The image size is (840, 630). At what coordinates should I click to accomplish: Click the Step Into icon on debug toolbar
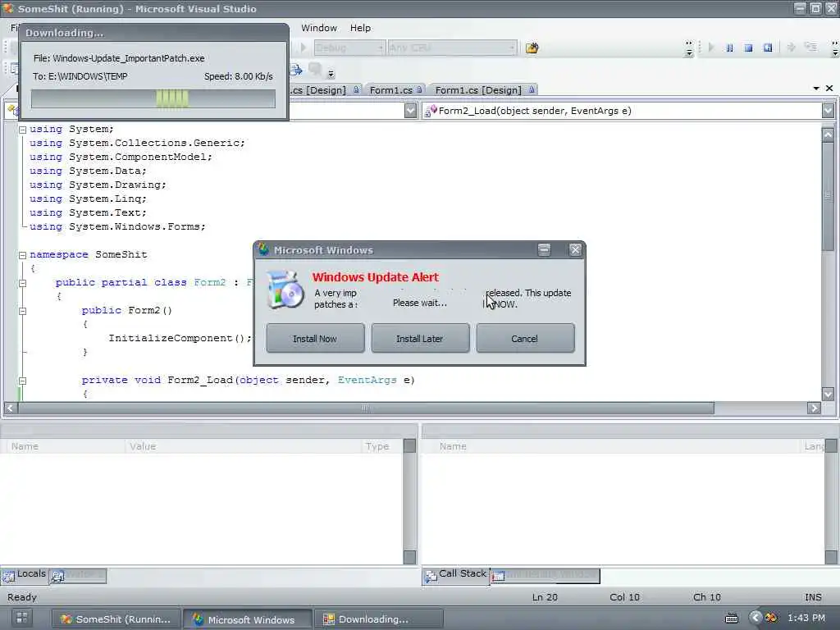(x=810, y=48)
